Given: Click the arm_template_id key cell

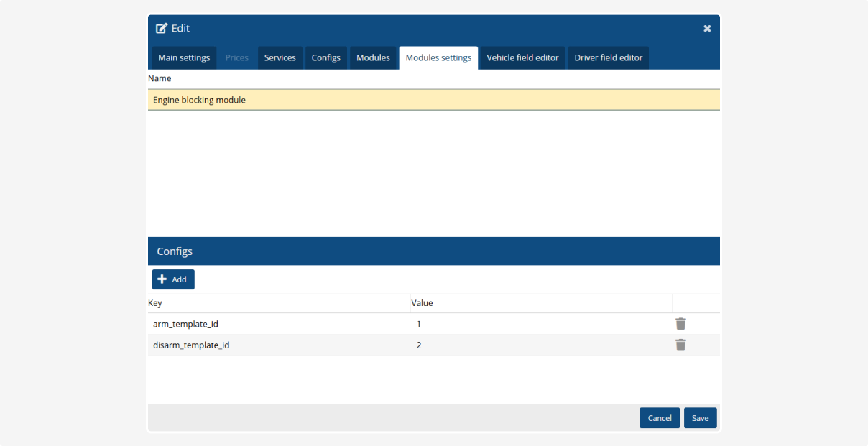Looking at the screenshot, I should [185, 325].
